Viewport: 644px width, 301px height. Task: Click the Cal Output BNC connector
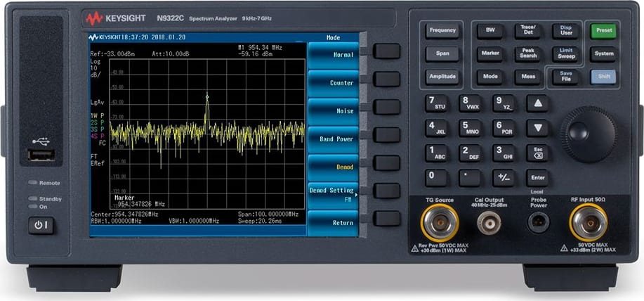pos(489,223)
